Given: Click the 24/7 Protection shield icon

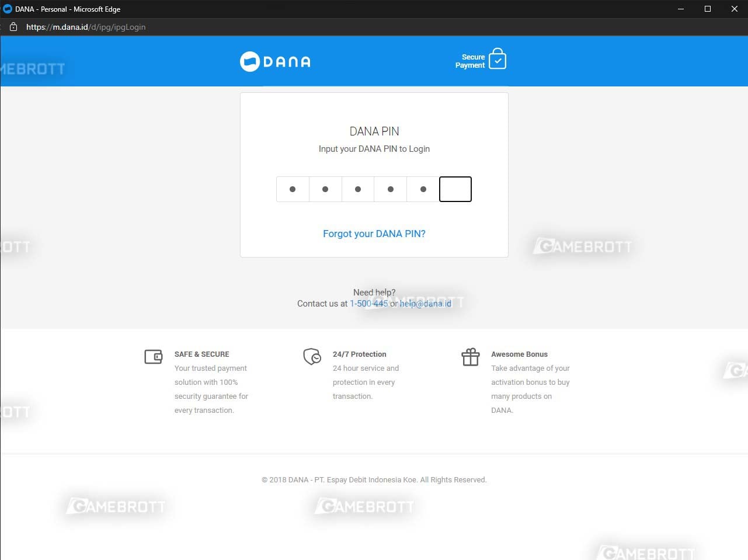Looking at the screenshot, I should (312, 356).
